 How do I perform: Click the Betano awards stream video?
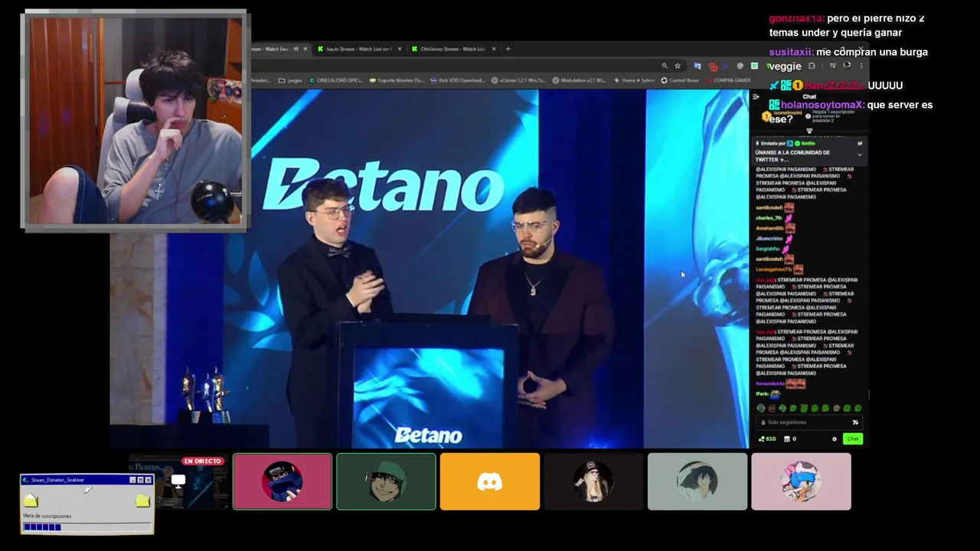pyautogui.click(x=429, y=269)
